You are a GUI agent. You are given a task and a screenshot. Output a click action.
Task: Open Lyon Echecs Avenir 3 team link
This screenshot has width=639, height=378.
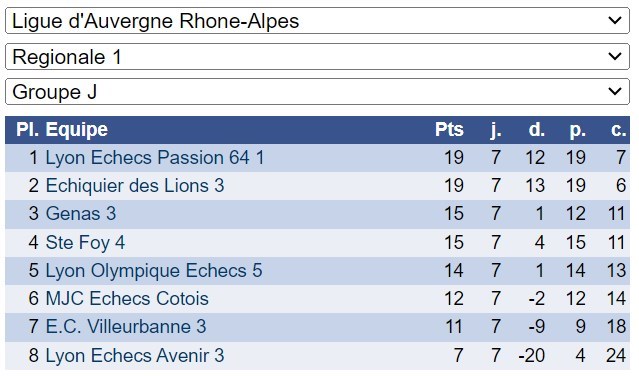[135, 356]
